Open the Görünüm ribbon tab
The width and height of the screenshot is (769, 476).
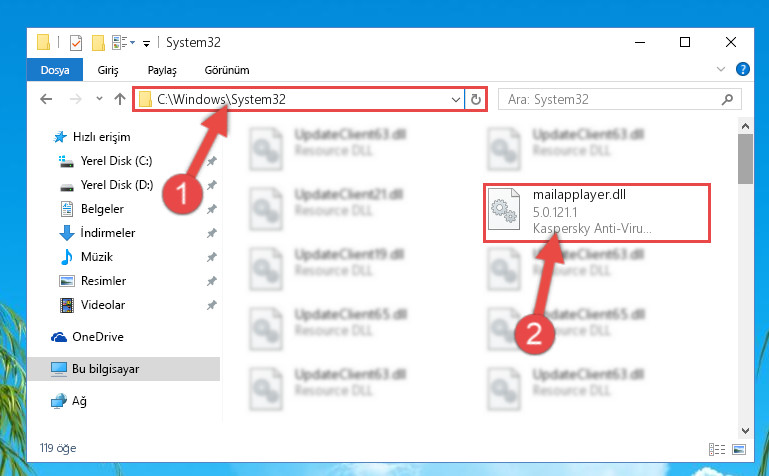[227, 70]
